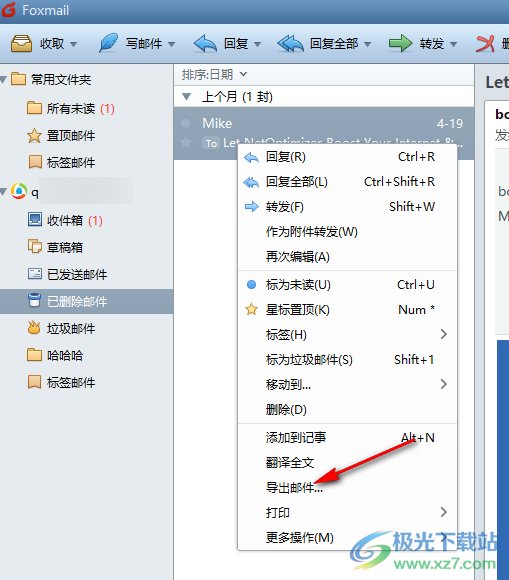Click the bottom 标签邮件 bookmark icon

click(34, 382)
